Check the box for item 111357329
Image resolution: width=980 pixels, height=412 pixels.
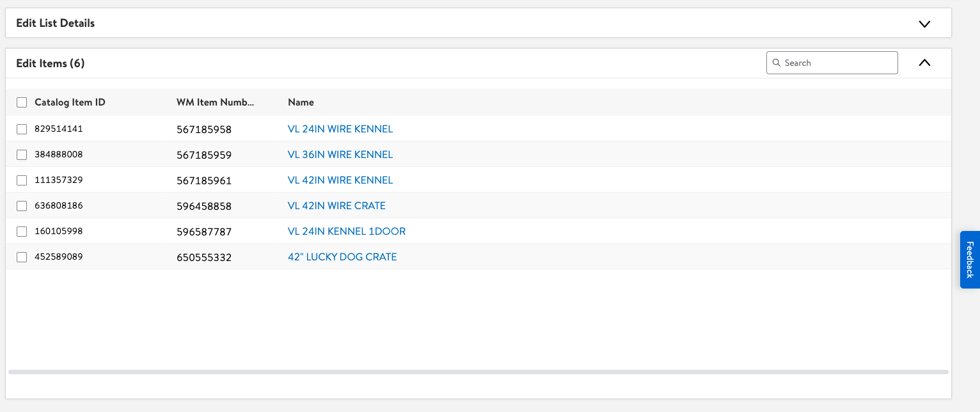(x=22, y=180)
